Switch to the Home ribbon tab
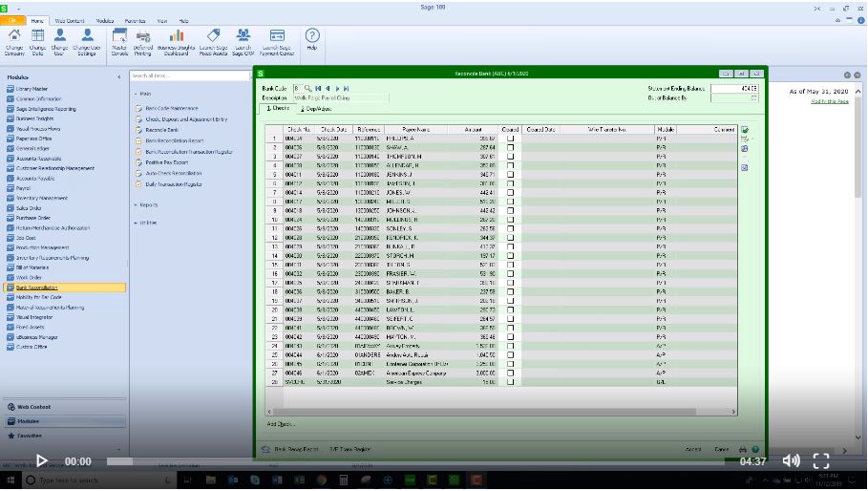Screen dimensions: 868x491 point(37,20)
